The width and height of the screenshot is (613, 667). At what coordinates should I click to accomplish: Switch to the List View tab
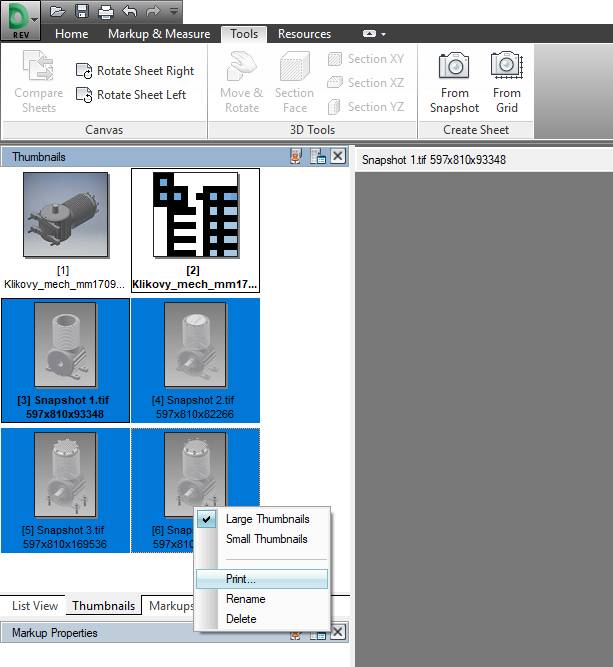click(35, 606)
